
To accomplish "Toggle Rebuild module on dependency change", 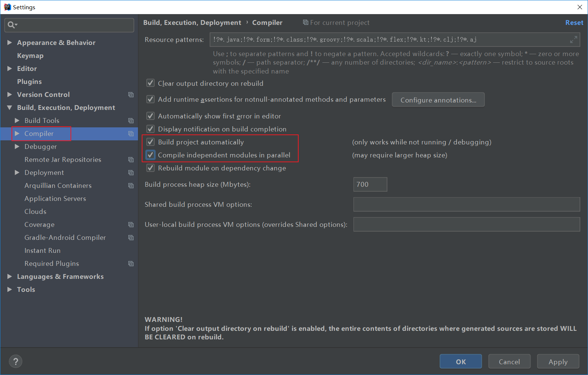I will [150, 168].
